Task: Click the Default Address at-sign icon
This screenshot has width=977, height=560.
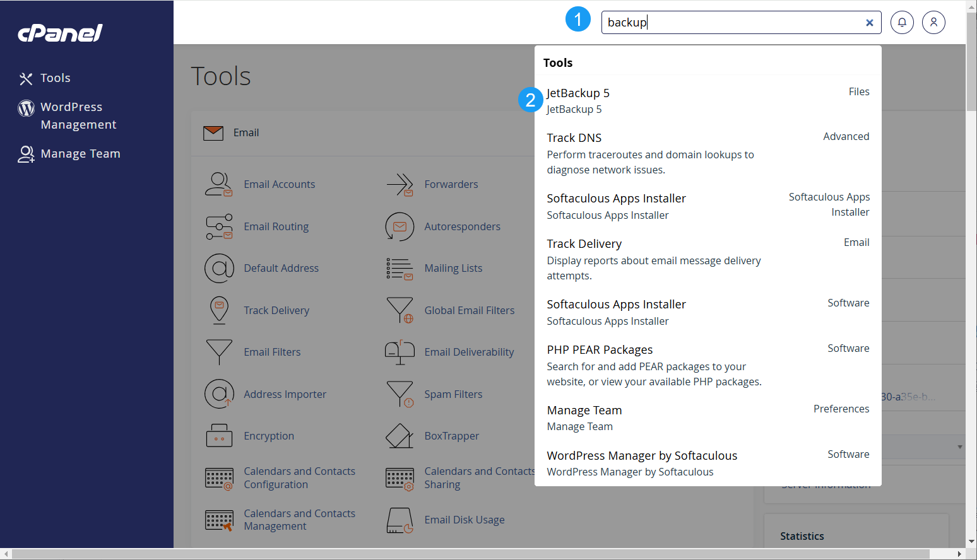Action: tap(219, 269)
